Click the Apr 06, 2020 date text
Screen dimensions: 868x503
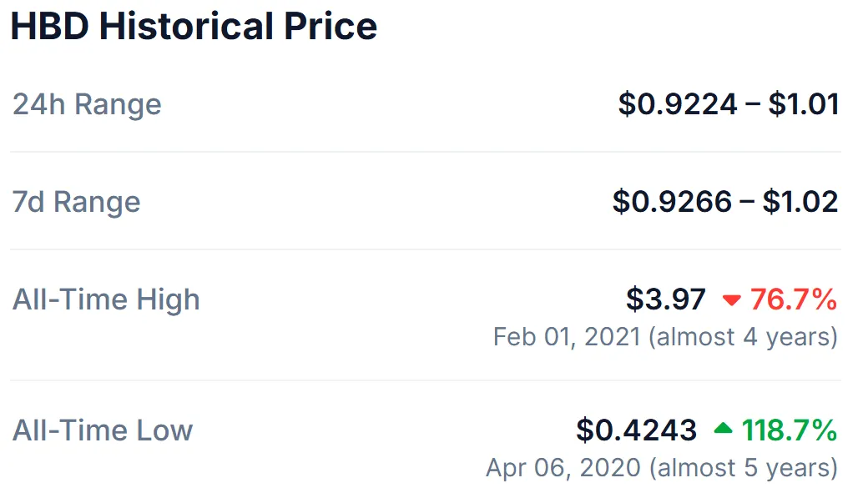[x=563, y=468]
